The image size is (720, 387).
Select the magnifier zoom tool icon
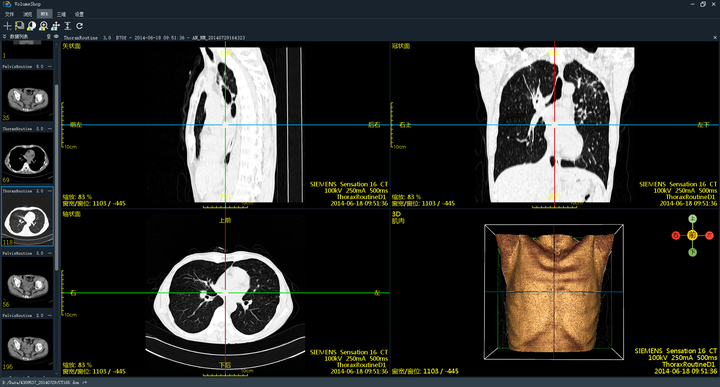point(44,26)
